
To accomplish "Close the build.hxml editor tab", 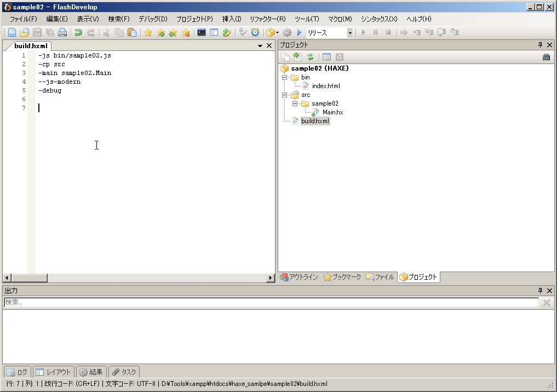I will tap(269, 45).
